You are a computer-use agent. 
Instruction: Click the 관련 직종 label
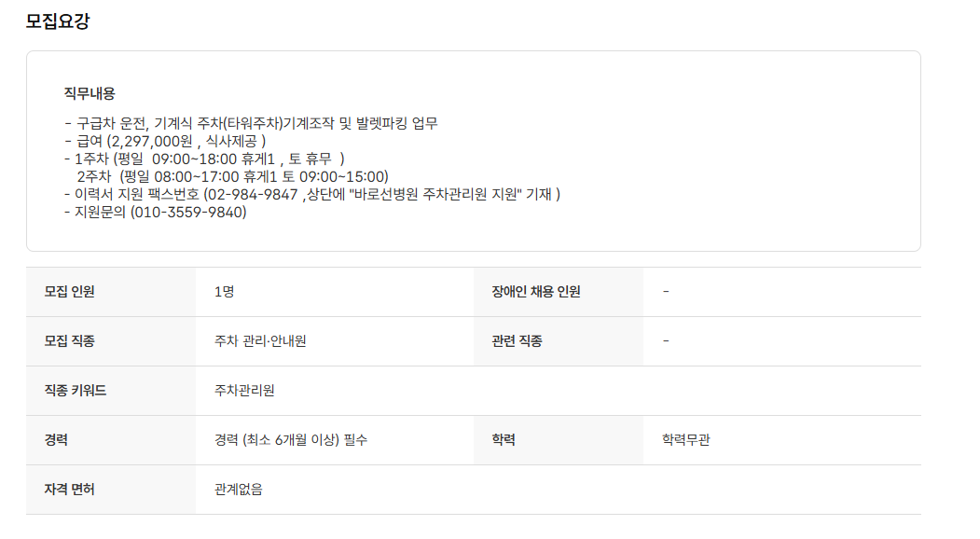point(518,341)
